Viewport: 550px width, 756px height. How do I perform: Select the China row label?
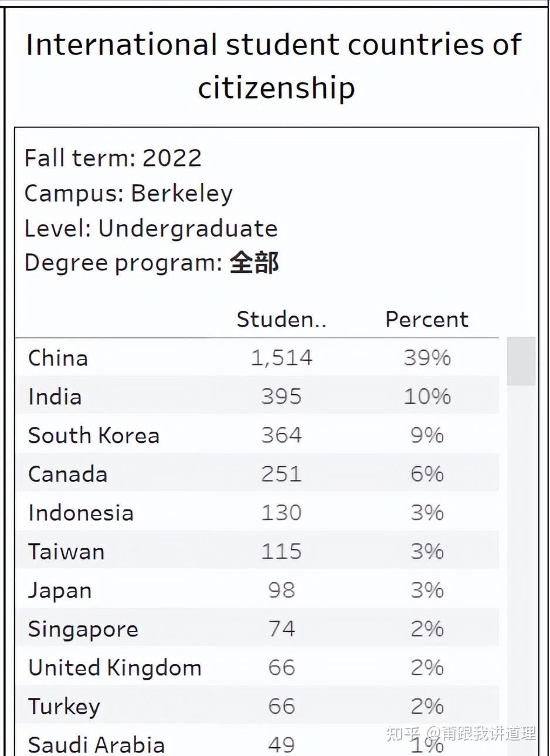58,358
